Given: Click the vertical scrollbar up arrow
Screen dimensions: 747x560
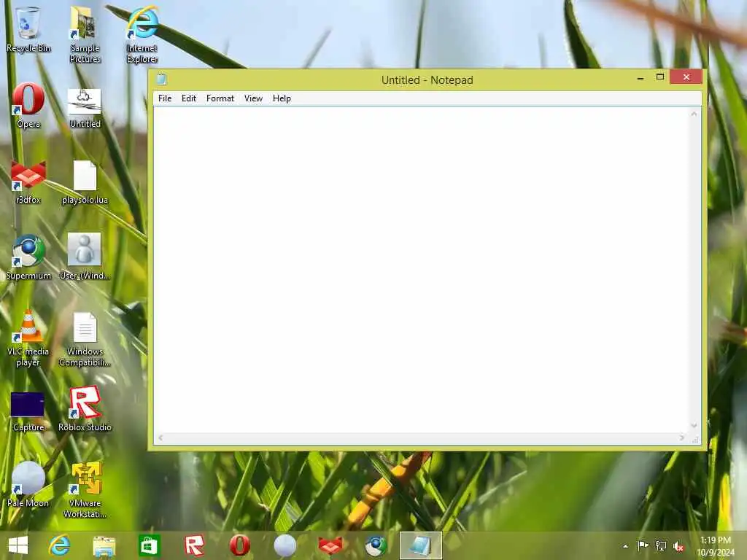Looking at the screenshot, I should tap(694, 114).
